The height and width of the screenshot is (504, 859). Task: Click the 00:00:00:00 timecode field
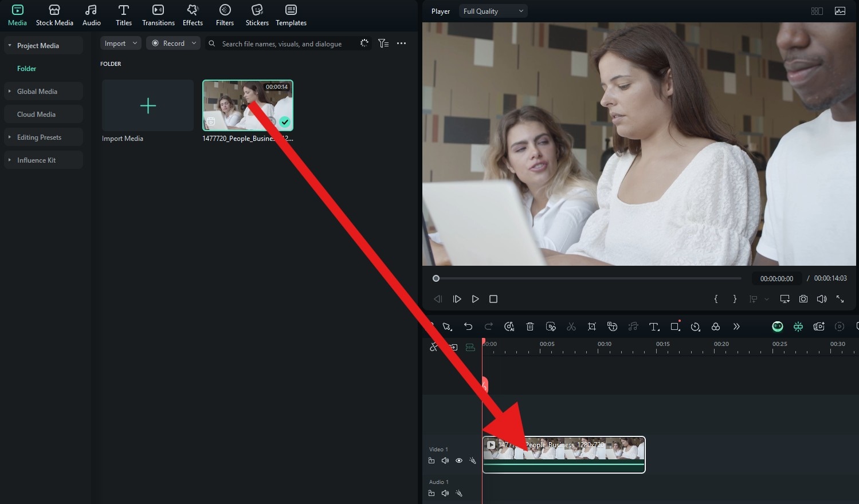(776, 278)
